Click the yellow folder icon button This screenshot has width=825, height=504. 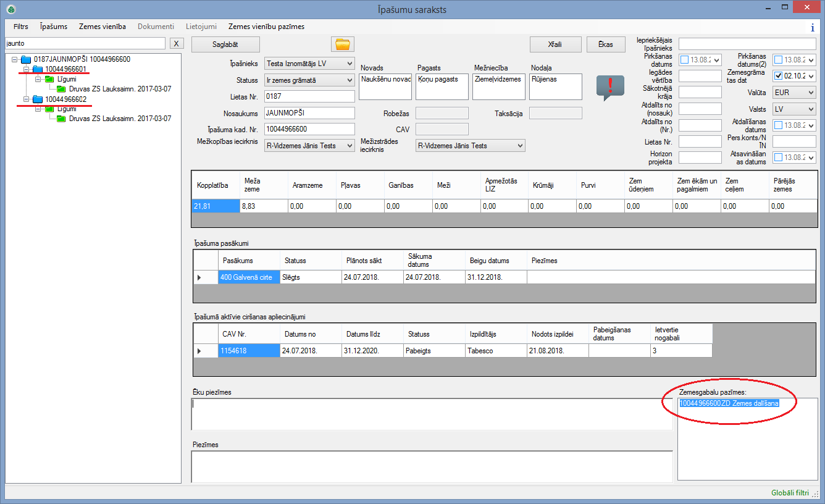point(341,44)
